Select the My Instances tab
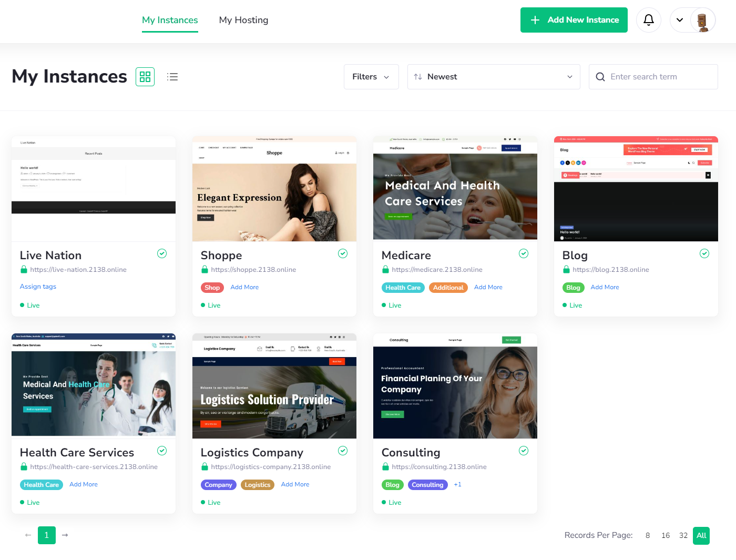 click(x=170, y=20)
